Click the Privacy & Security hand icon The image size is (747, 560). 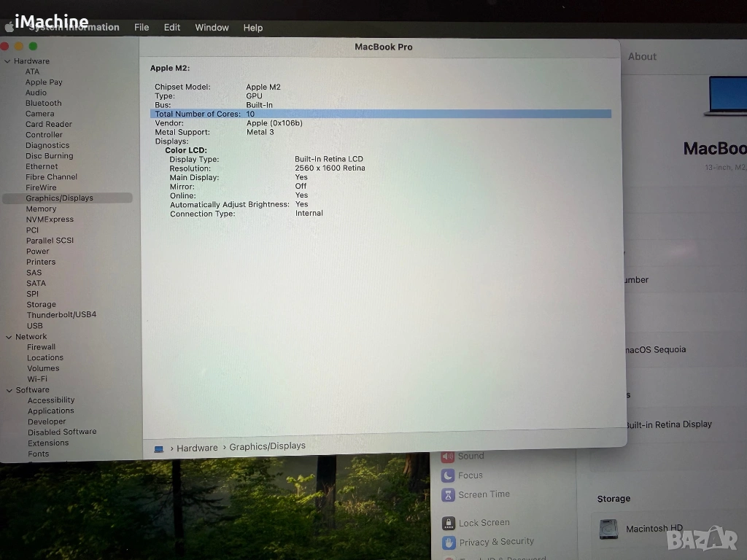448,542
